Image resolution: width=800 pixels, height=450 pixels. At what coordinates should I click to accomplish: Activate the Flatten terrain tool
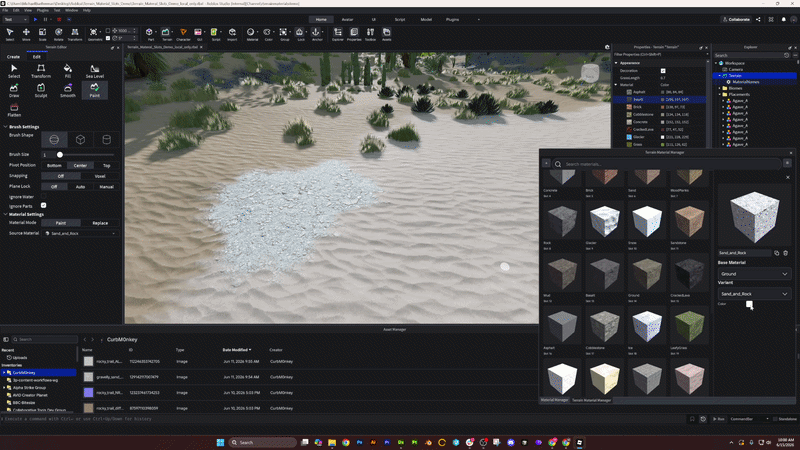(x=14, y=110)
